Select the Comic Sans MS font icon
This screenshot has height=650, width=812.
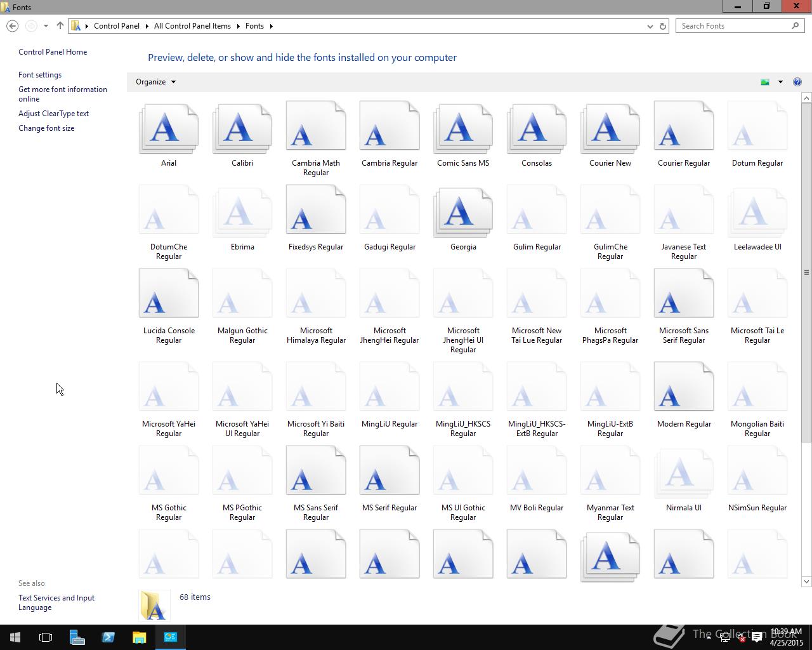pos(463,129)
